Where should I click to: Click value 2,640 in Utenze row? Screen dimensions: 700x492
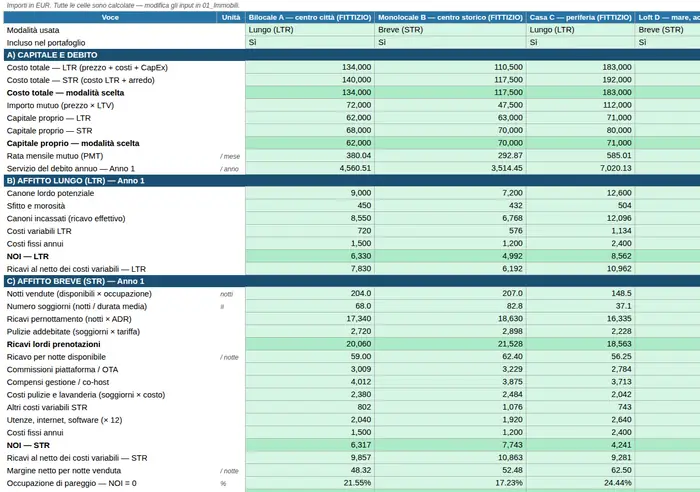coord(621,420)
